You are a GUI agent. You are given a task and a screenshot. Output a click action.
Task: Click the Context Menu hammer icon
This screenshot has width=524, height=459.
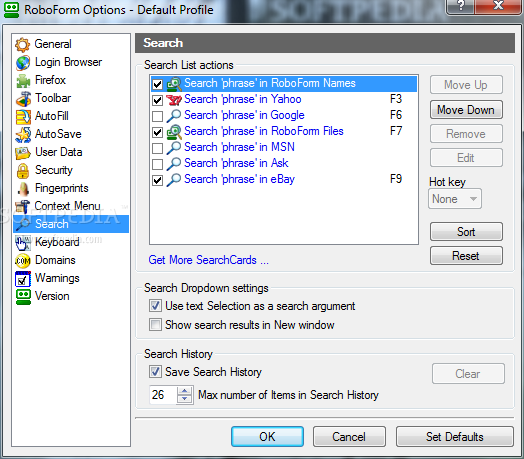pyautogui.click(x=23, y=207)
